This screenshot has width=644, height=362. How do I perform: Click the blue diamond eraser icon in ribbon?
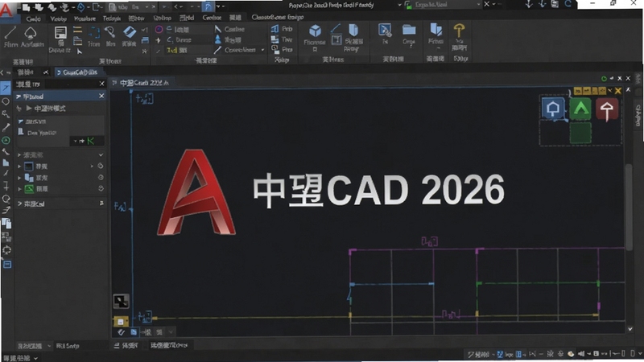click(130, 32)
